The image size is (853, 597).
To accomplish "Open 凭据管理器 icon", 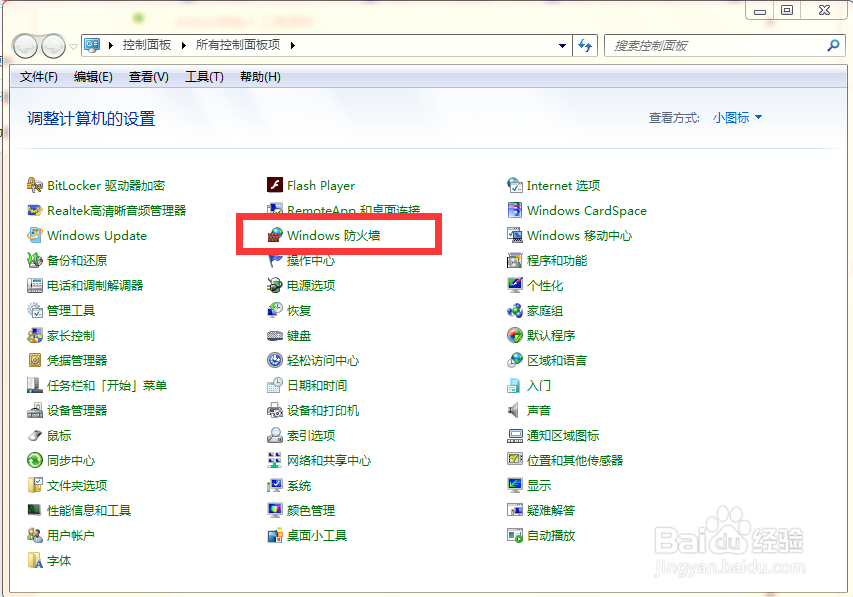I will click(35, 361).
